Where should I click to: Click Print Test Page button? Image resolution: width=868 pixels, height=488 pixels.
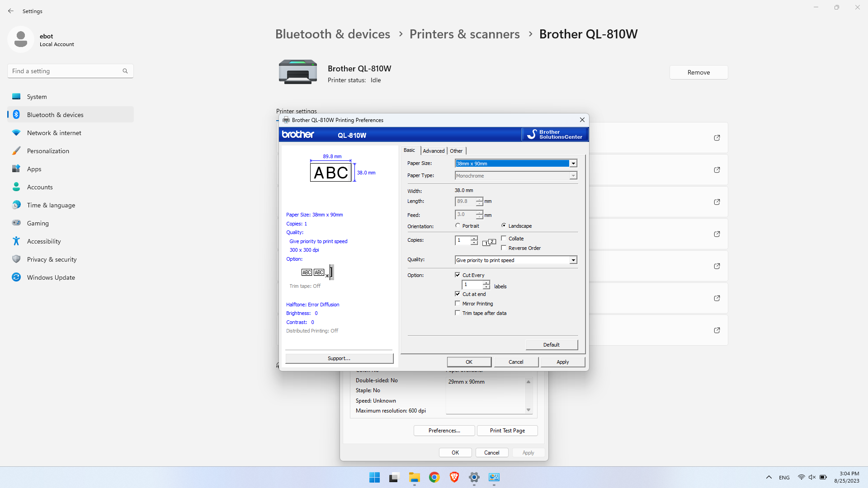click(507, 431)
